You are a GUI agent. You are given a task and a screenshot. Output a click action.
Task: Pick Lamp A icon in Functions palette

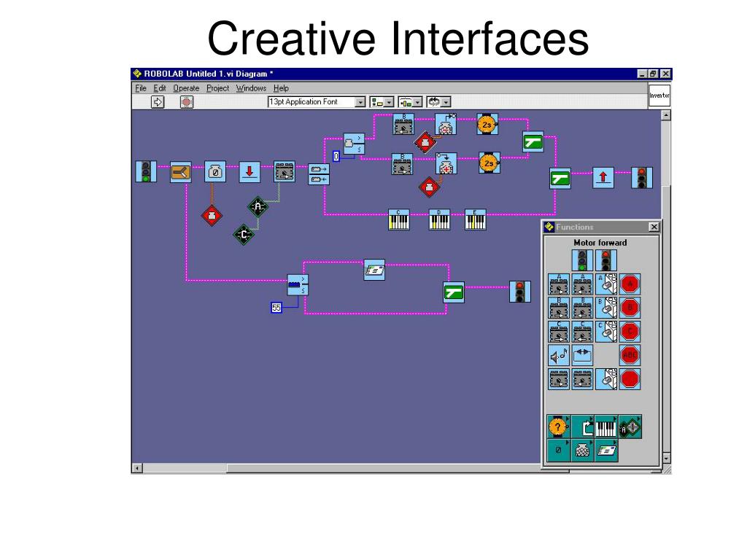(x=606, y=284)
